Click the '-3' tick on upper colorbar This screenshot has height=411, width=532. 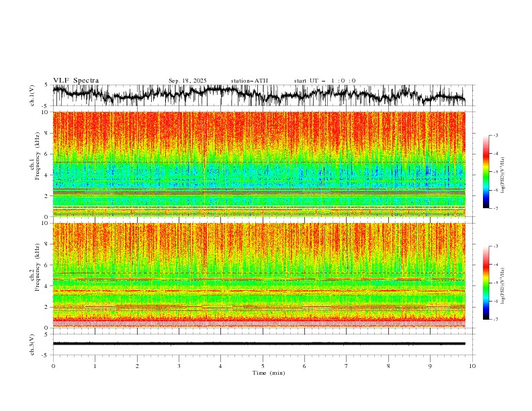tap(495, 135)
